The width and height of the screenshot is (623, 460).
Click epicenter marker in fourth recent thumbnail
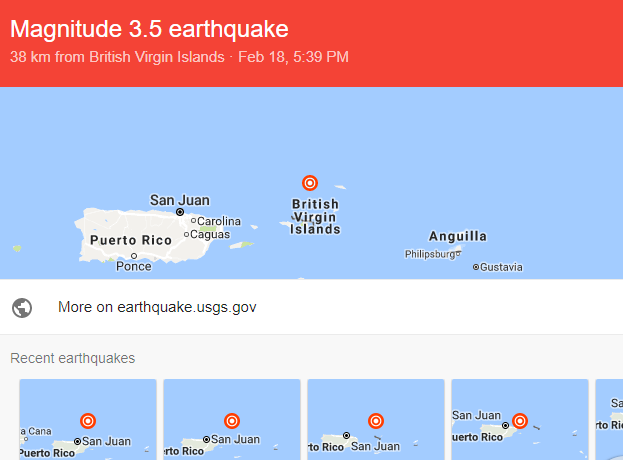[x=520, y=421]
